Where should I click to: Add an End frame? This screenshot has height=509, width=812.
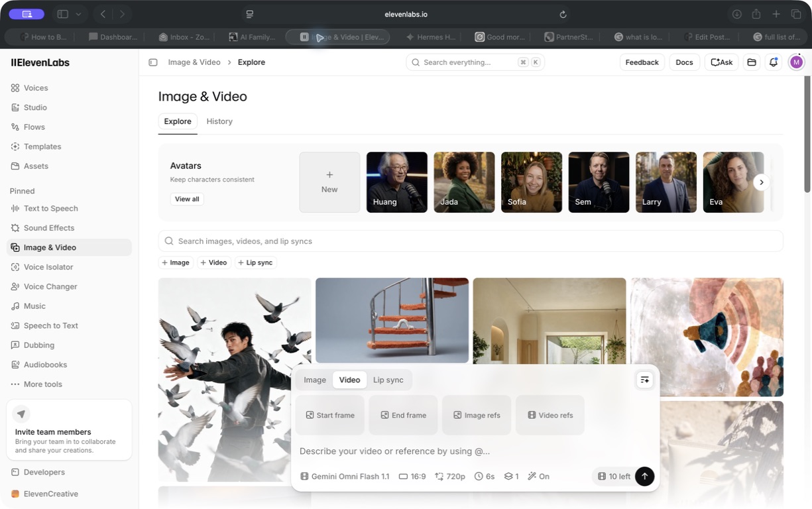coord(403,415)
